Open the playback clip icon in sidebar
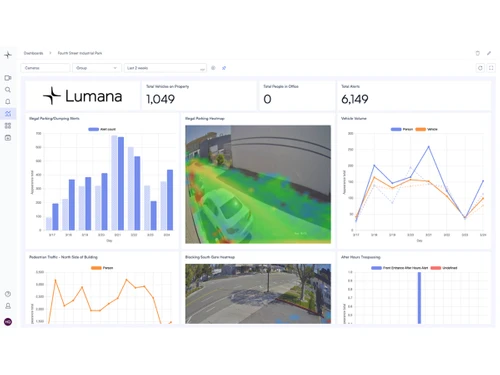 (8, 138)
